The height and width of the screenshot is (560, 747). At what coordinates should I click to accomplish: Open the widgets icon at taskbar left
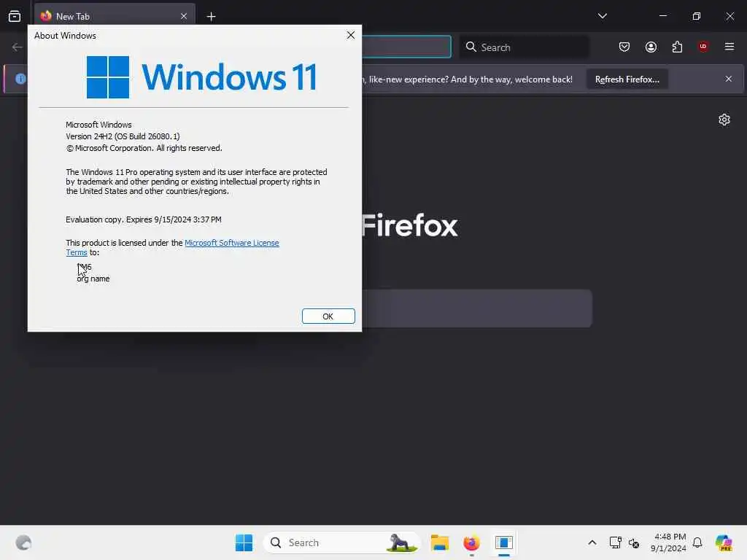tap(23, 542)
